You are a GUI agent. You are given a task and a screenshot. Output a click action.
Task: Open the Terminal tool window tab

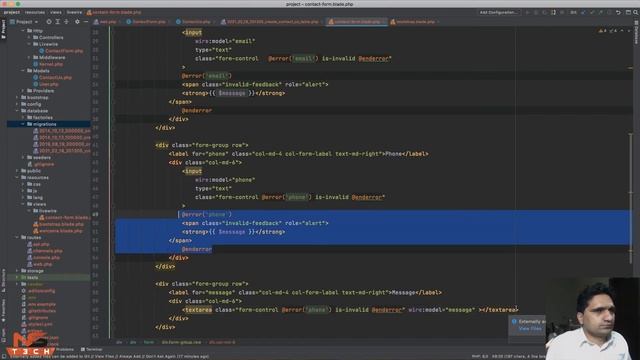[92, 349]
